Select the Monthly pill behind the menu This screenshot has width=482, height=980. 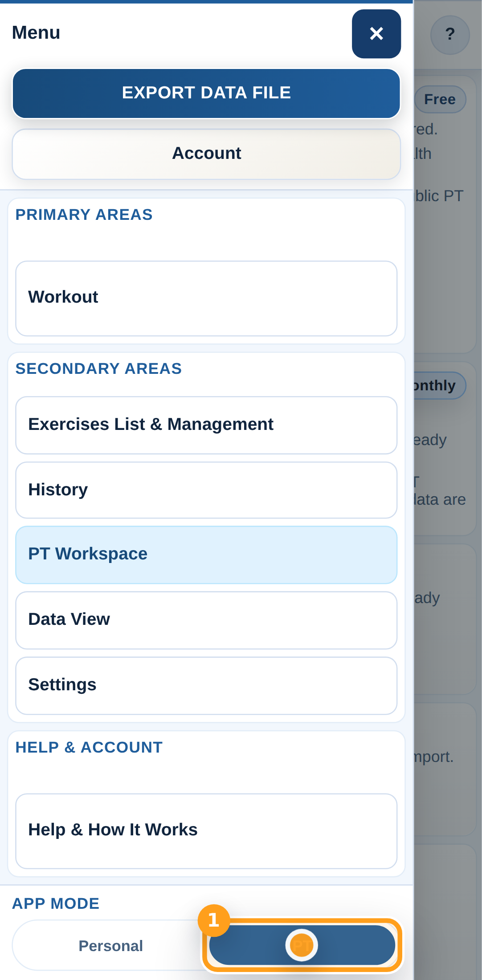point(439,385)
